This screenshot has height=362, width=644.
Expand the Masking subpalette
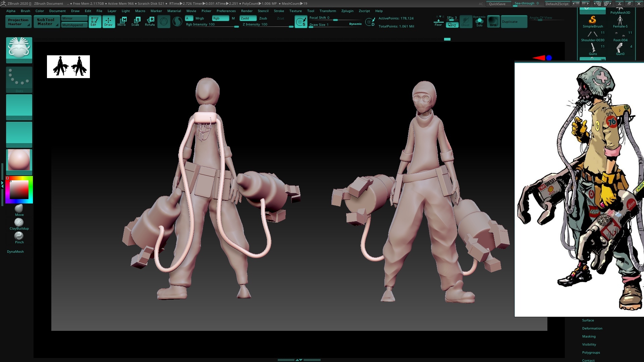pos(589,337)
